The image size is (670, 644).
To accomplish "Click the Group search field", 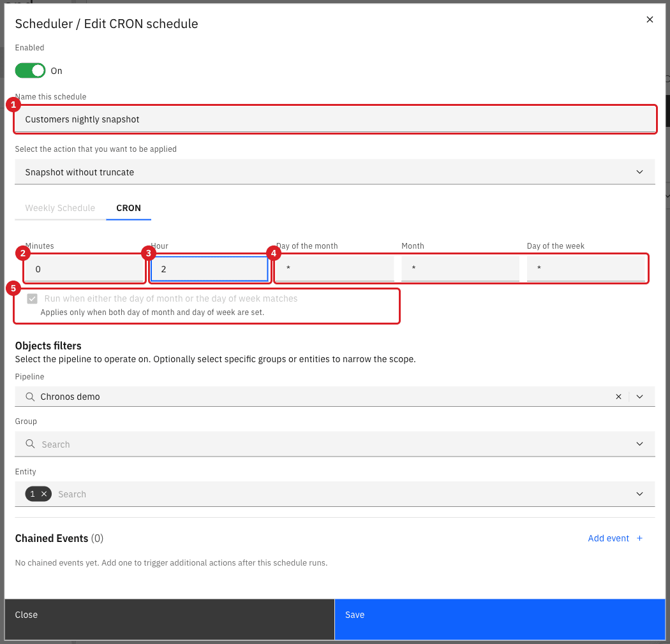I will pyautogui.click(x=334, y=444).
